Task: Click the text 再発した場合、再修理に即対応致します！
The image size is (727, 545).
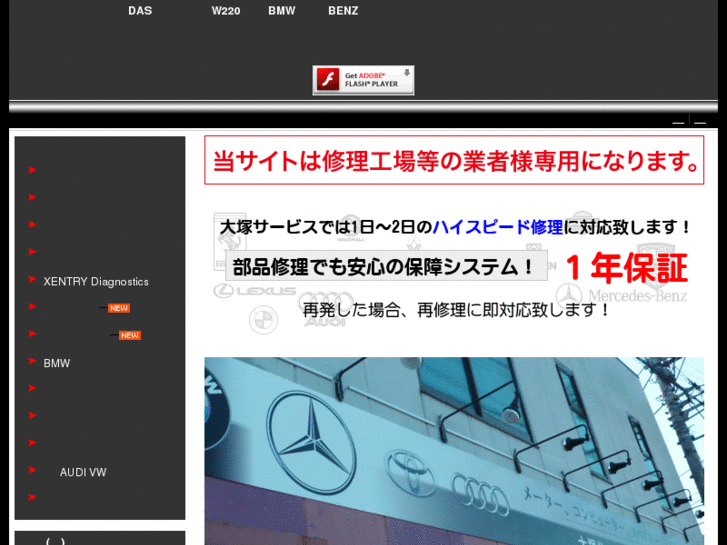Action: point(456,309)
